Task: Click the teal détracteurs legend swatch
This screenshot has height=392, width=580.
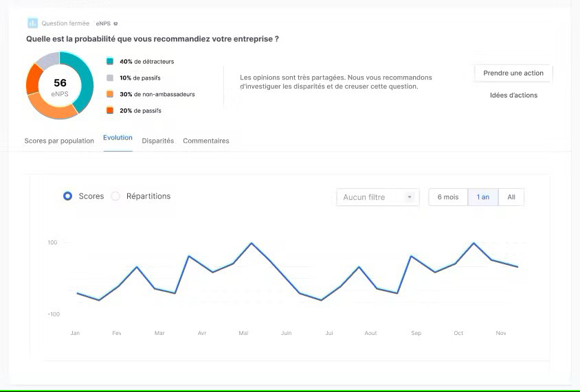Action: (110, 61)
